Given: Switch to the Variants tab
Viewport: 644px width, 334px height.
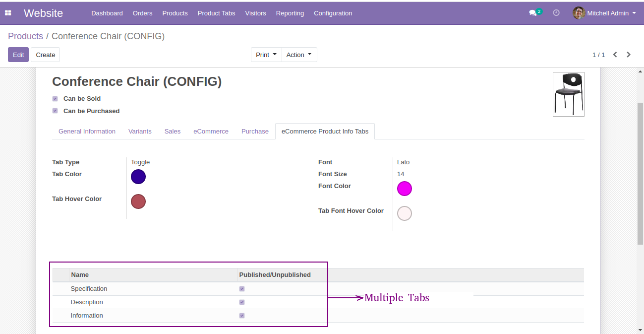Looking at the screenshot, I should [140, 132].
